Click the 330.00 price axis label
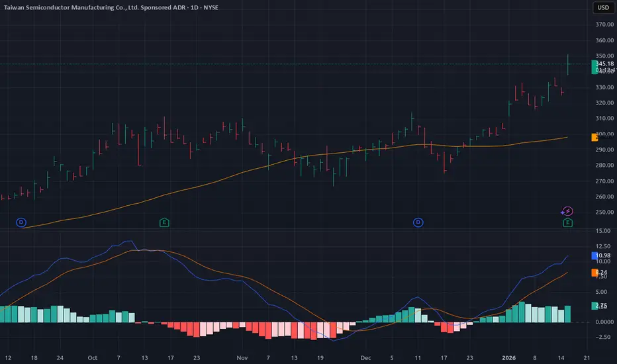617x364 pixels. (x=604, y=87)
